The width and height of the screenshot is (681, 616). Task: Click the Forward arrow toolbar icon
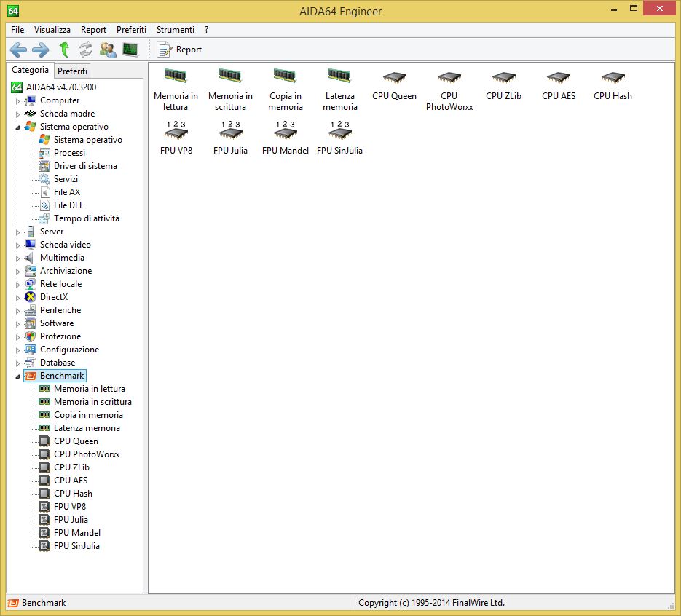[x=41, y=50]
